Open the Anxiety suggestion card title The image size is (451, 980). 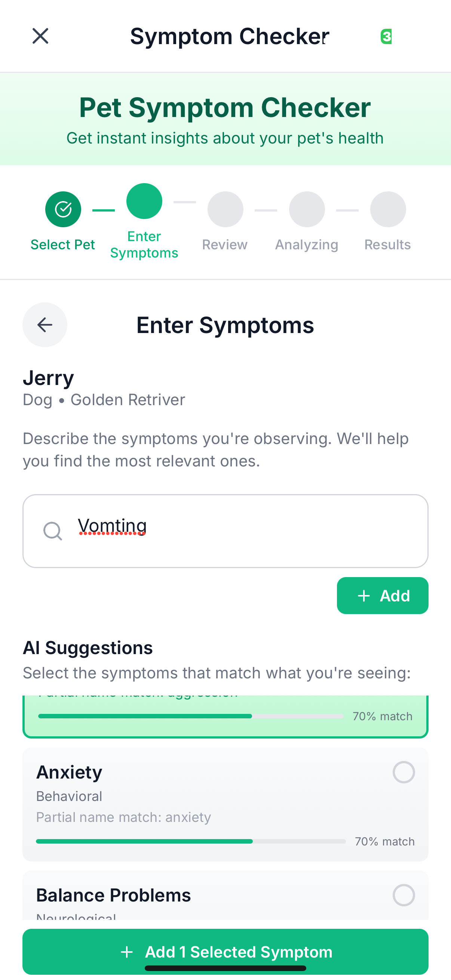(69, 772)
